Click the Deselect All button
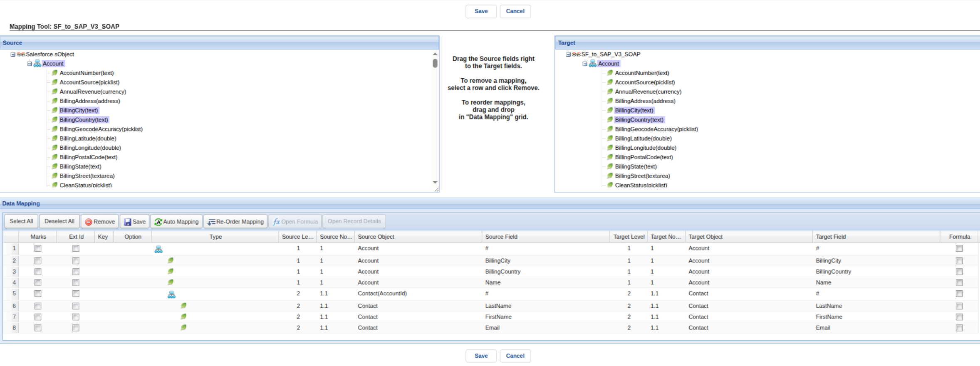 (x=59, y=221)
